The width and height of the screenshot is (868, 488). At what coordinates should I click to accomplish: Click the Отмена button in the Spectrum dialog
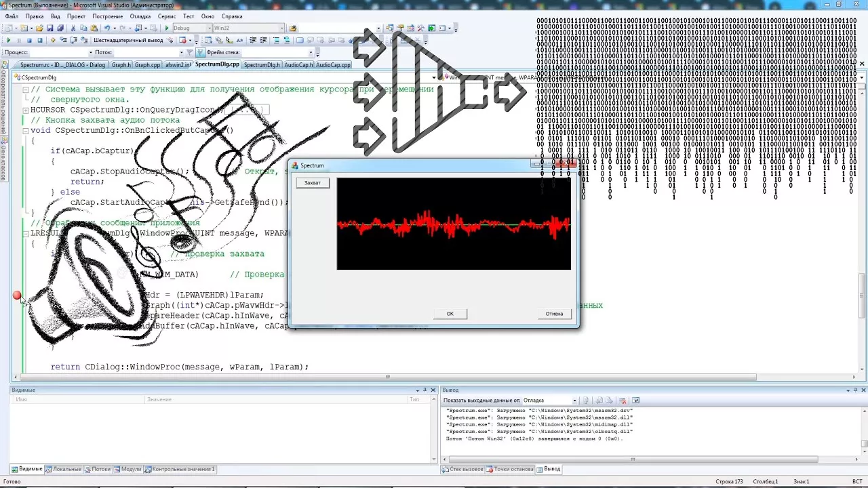pos(554,314)
